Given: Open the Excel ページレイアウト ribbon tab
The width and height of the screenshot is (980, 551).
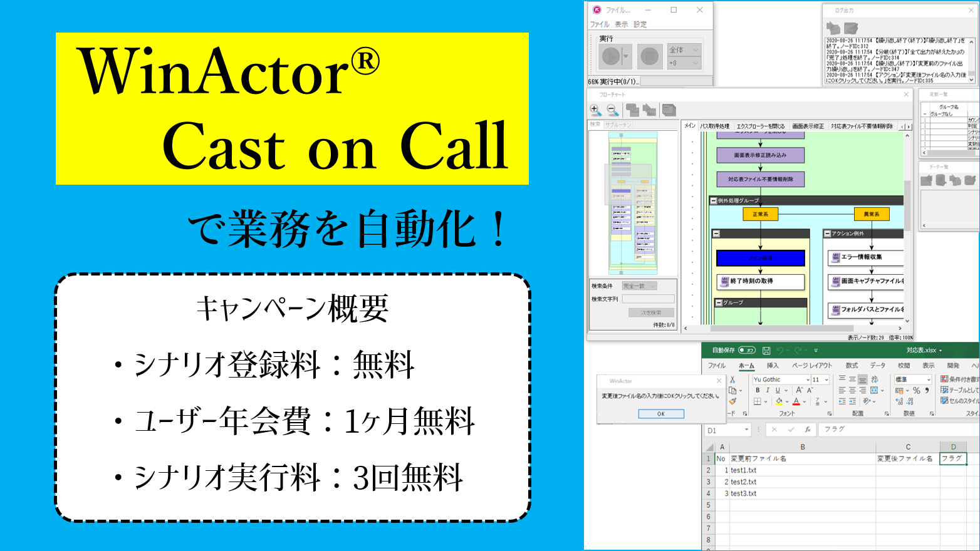Looking at the screenshot, I should coord(812,366).
